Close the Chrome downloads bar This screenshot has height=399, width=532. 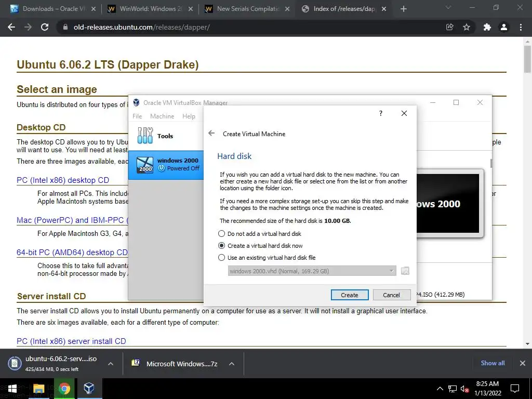(x=523, y=363)
